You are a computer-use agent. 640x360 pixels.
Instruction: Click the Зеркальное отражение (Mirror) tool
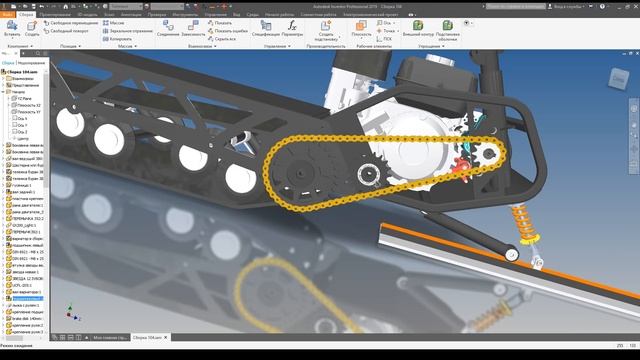[127, 31]
